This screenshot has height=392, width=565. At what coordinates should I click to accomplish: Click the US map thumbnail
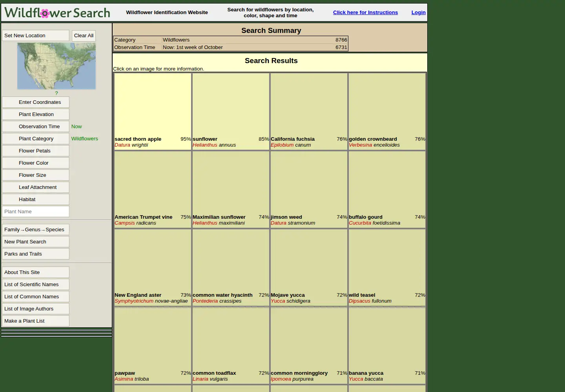(x=56, y=66)
